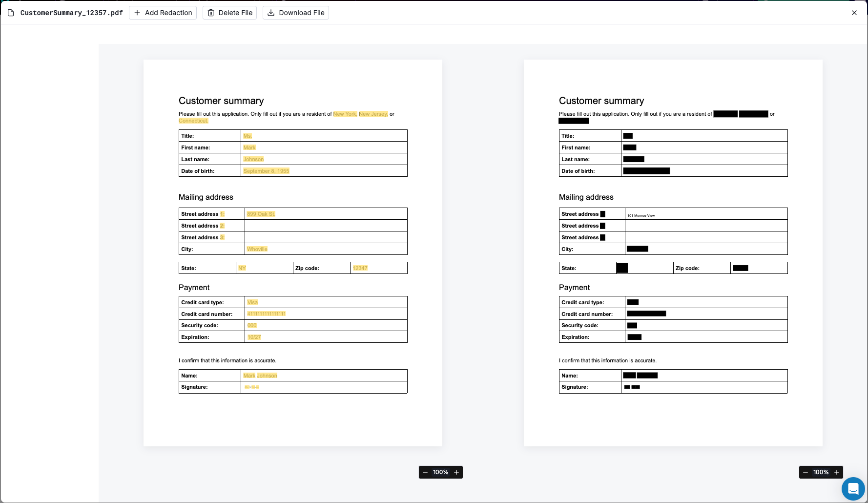Zoom in the left original document
The height and width of the screenshot is (503, 868).
coord(456,472)
